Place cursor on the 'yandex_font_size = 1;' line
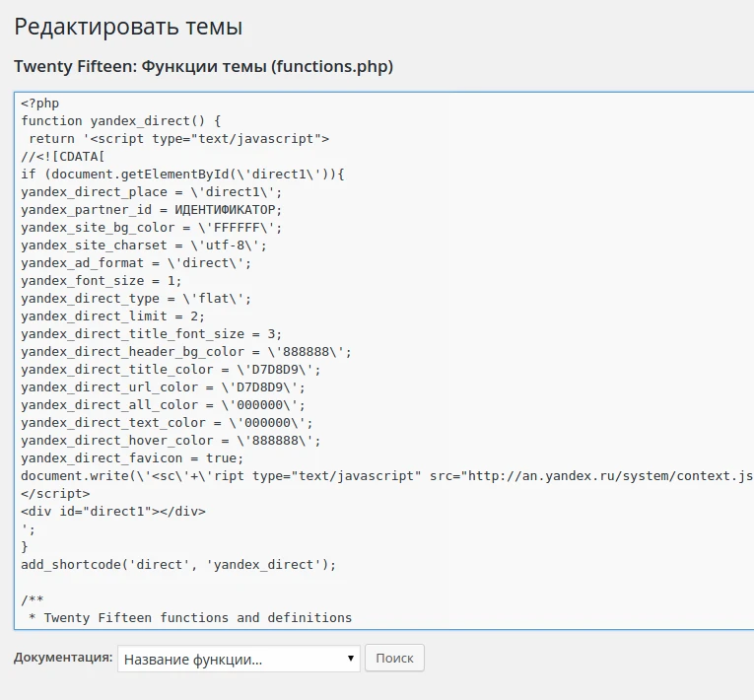The width and height of the screenshot is (754, 700). (102, 280)
